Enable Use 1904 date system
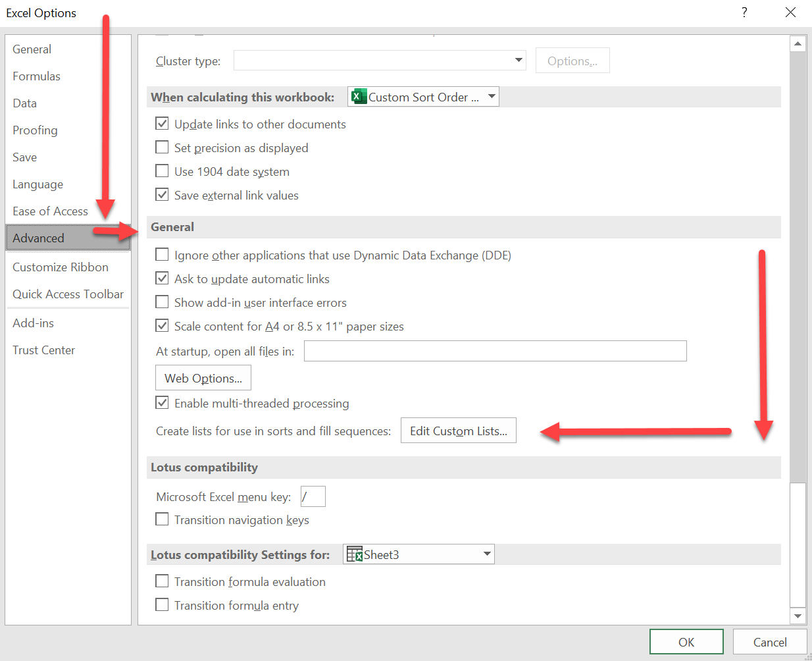 [x=162, y=171]
